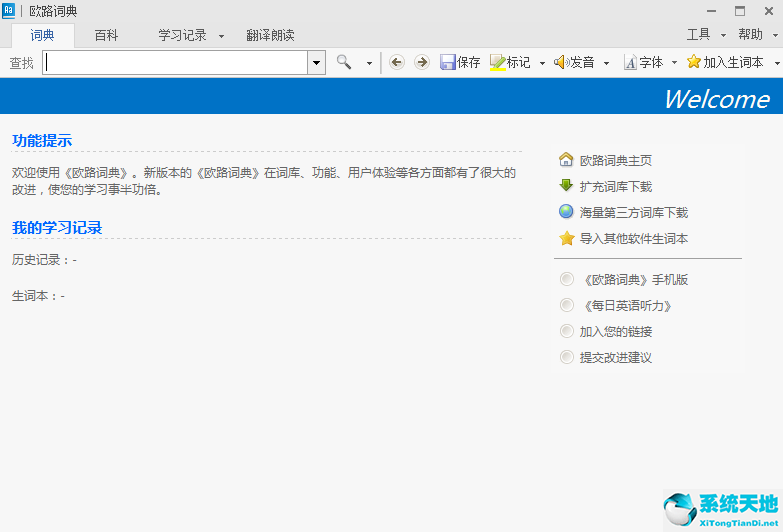
Task: Switch to the 词典 tab
Action: 42,35
